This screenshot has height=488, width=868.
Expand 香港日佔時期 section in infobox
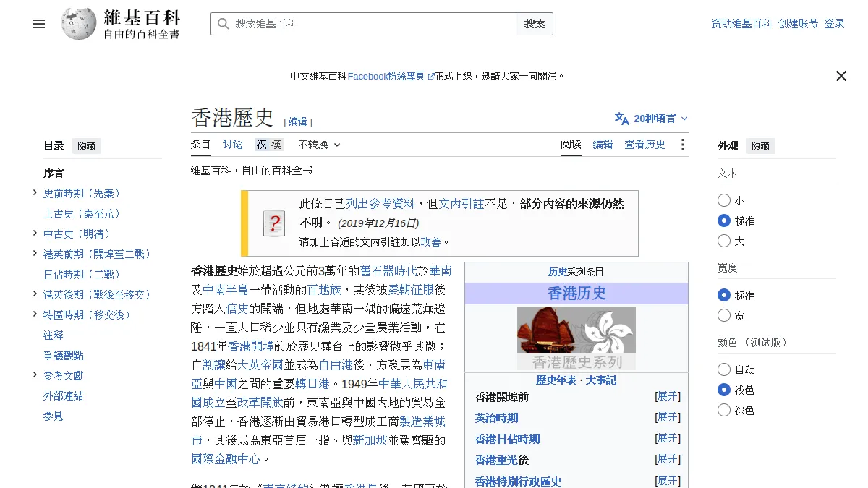pos(668,439)
